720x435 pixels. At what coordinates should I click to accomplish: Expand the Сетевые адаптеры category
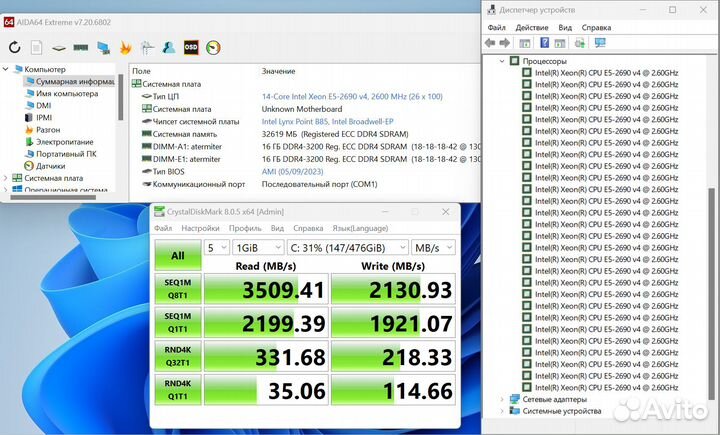[502, 399]
